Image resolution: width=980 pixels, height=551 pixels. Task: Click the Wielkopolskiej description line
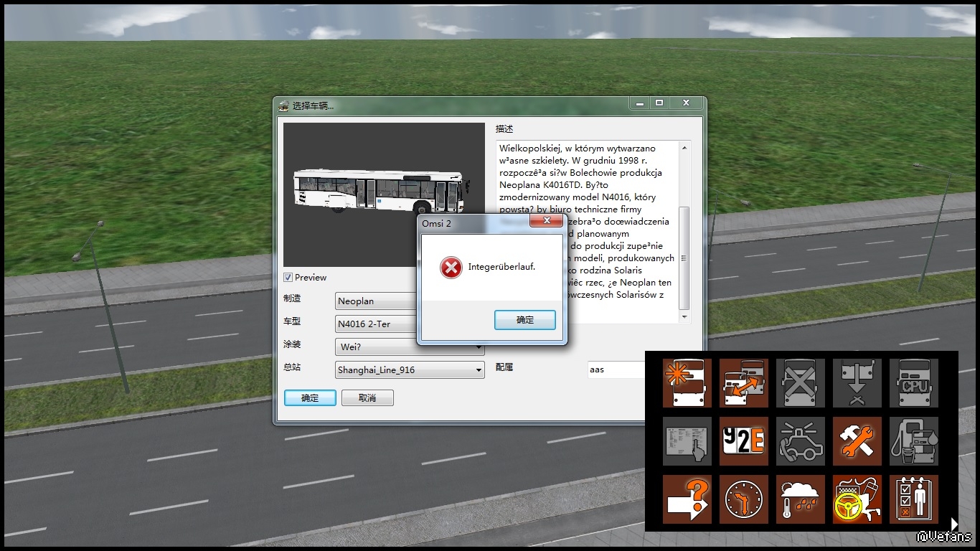click(578, 148)
